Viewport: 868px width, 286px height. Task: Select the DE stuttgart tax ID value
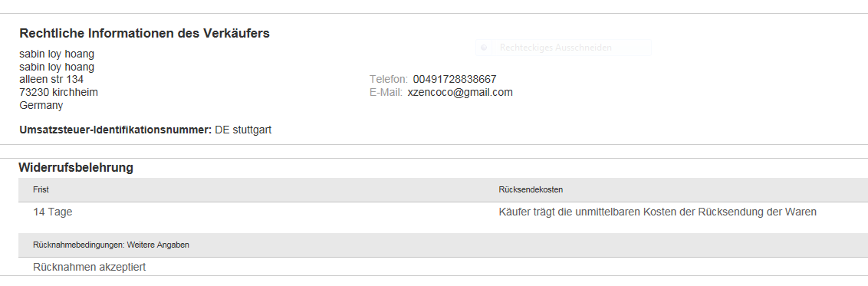pyautogui.click(x=243, y=130)
